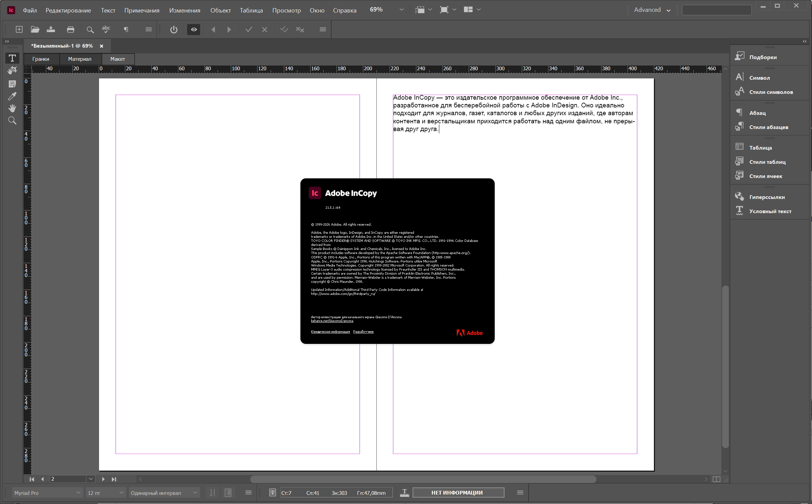Open the behance.net/GiacomoDancona link
This screenshot has width=812, height=504.
tap(332, 321)
